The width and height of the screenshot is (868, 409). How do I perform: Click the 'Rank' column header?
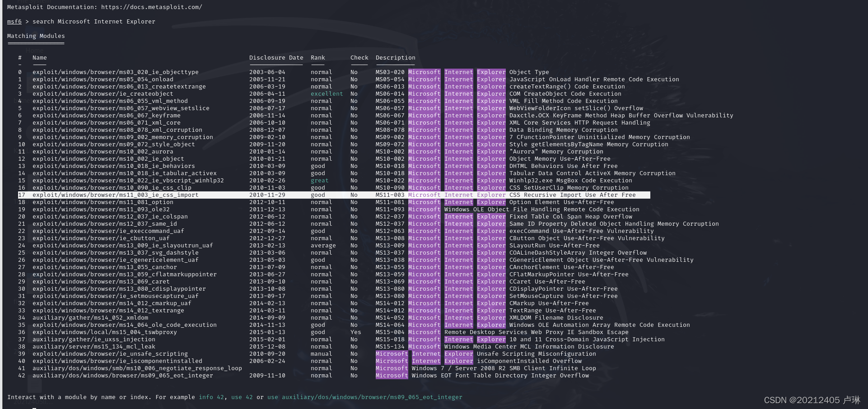[318, 58]
